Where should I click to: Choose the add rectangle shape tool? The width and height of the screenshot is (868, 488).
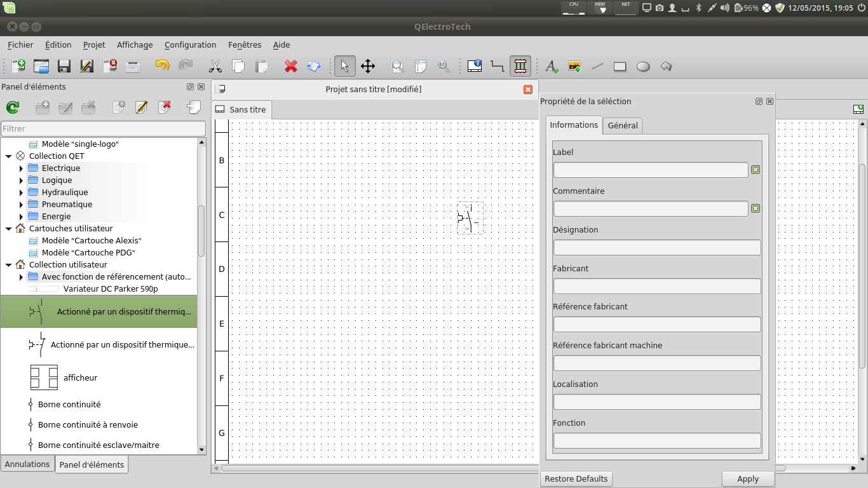tap(620, 66)
